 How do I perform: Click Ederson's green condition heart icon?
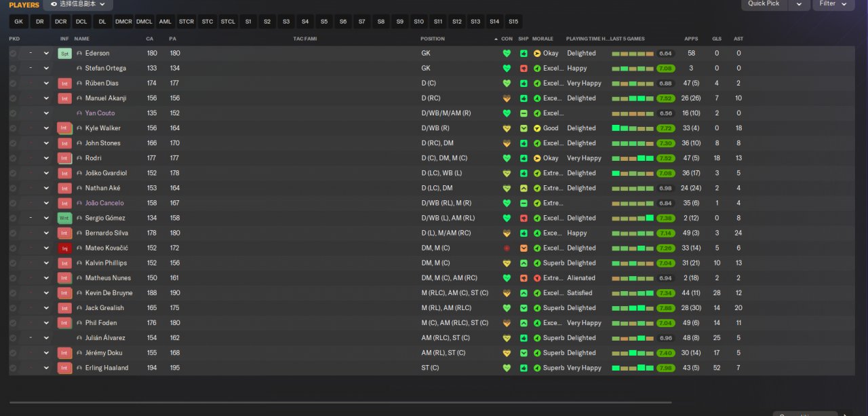pyautogui.click(x=507, y=53)
